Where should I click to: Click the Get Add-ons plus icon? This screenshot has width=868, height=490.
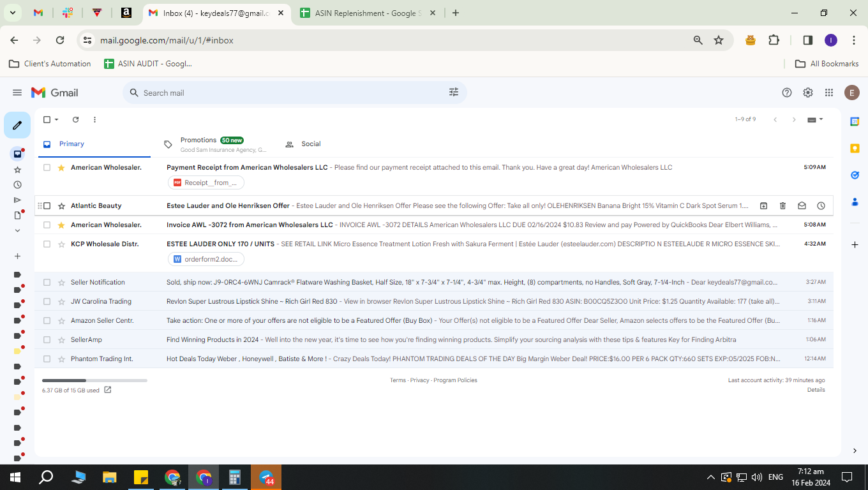855,244
